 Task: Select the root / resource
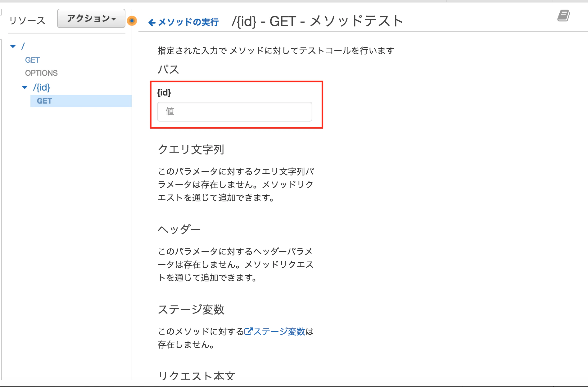[23, 46]
